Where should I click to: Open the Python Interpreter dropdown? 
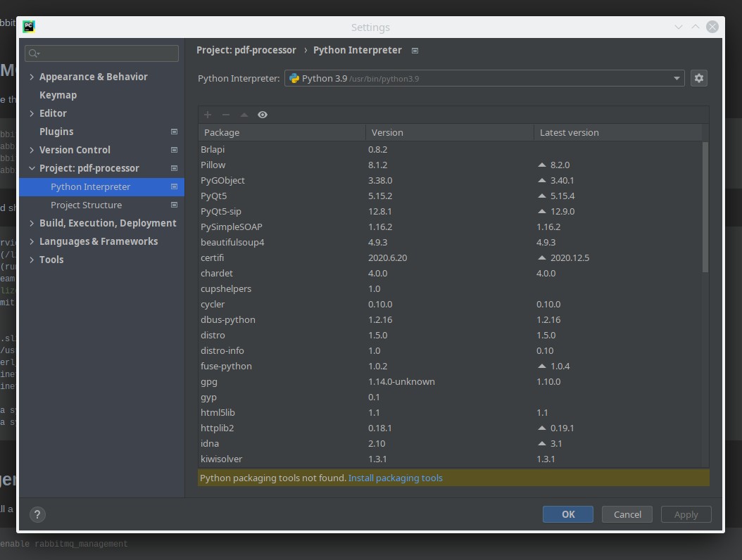point(484,78)
